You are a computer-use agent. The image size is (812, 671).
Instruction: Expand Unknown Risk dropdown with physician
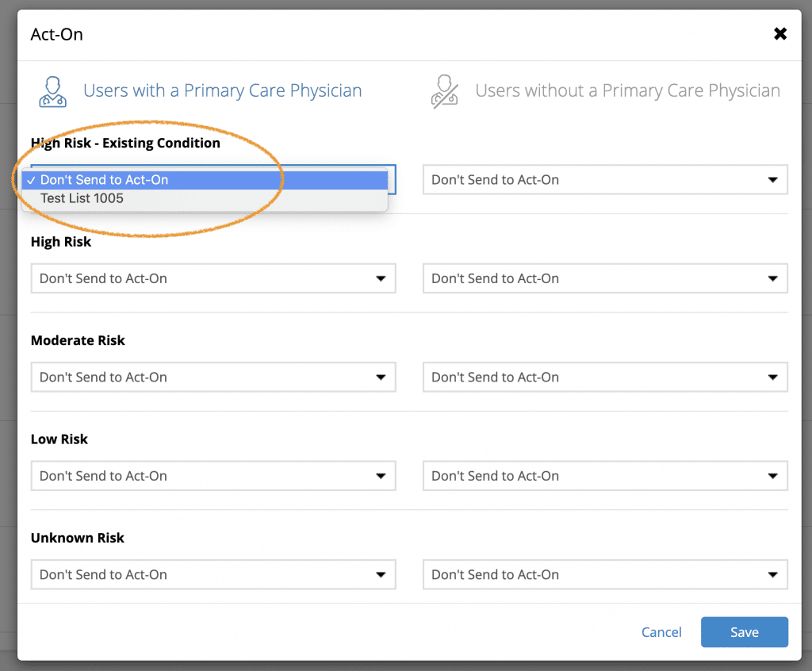point(213,574)
